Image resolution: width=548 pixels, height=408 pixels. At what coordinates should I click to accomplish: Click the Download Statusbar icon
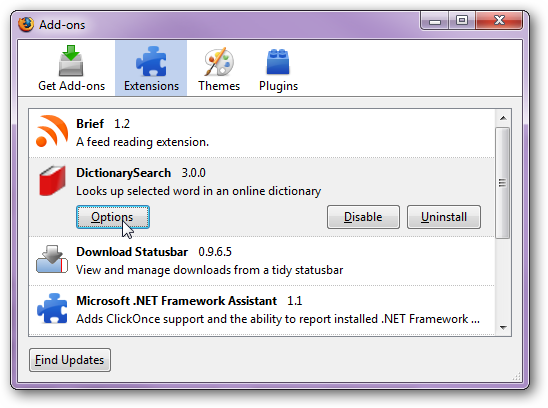[x=52, y=259]
